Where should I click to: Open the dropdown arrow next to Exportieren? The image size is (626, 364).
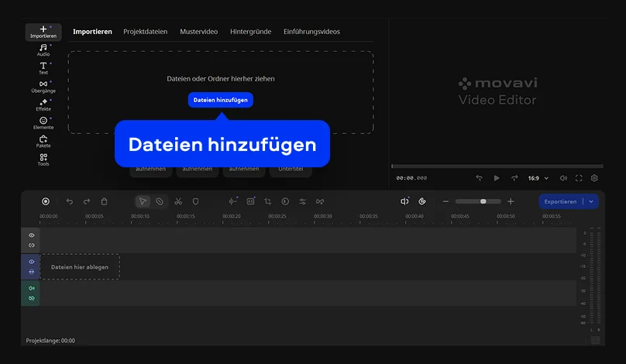[x=592, y=201]
